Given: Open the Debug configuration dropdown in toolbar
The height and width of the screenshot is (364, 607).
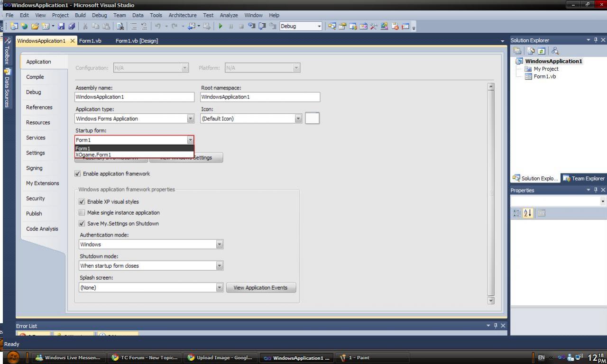Looking at the screenshot, I should tap(319, 26).
